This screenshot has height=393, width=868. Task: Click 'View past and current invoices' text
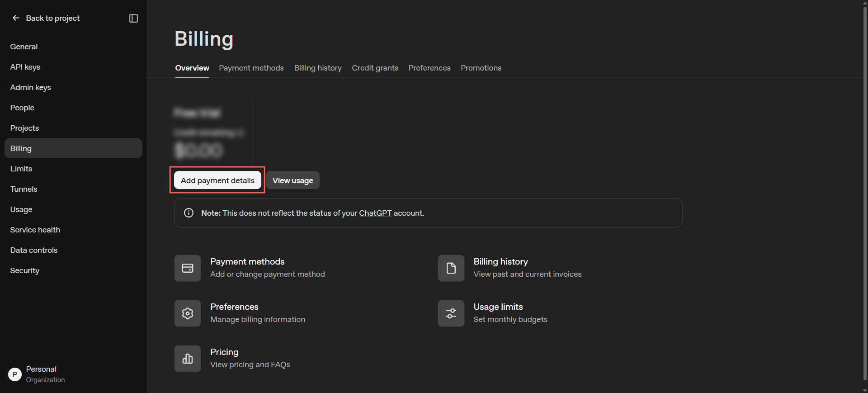pyautogui.click(x=528, y=274)
